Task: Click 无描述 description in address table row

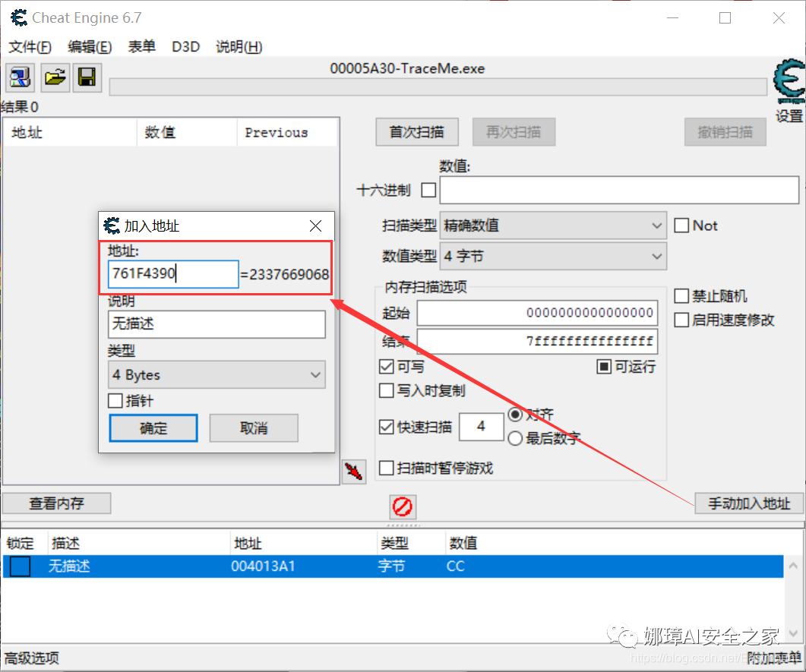Action: click(x=69, y=566)
